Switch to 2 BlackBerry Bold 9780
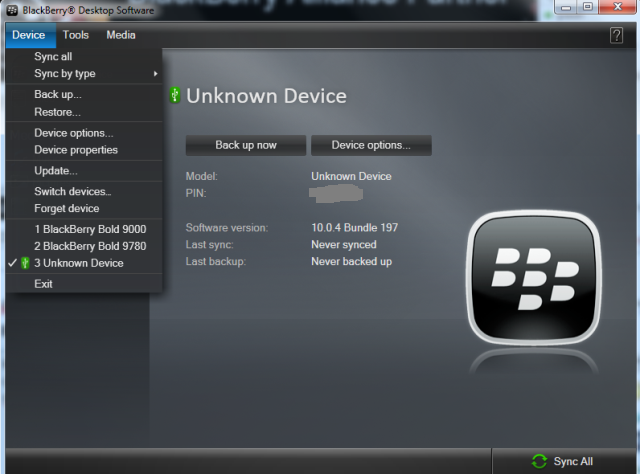This screenshot has width=640, height=474. 90,246
